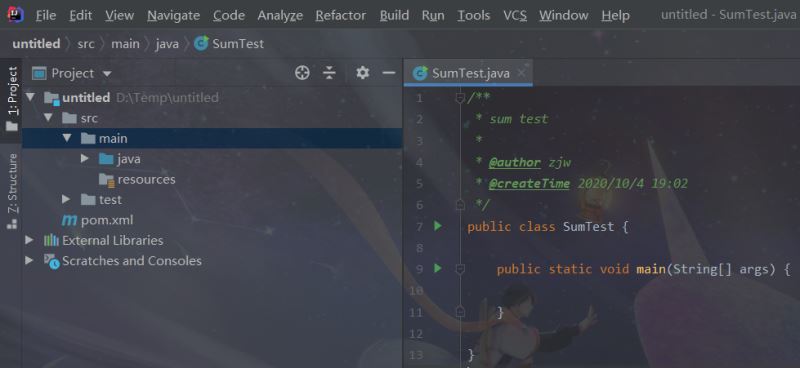The height and width of the screenshot is (368, 800).
Task: Click src in the breadcrumb path
Action: [x=86, y=44]
